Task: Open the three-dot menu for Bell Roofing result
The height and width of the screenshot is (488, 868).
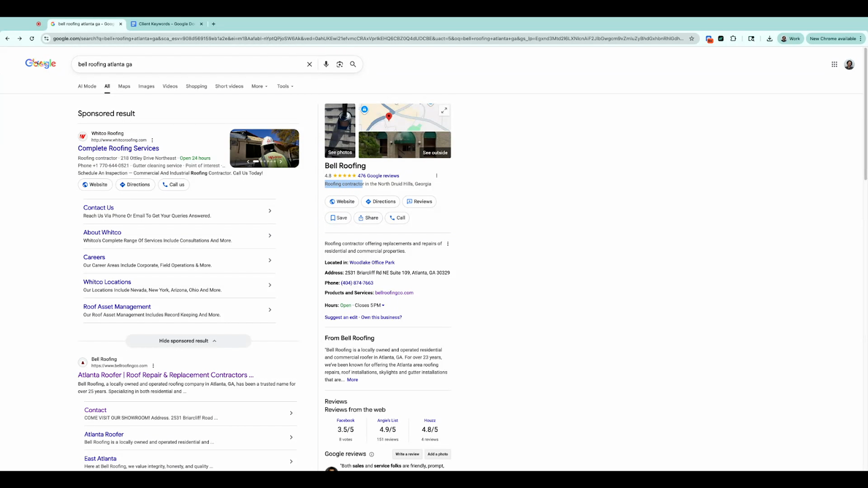Action: point(154,365)
